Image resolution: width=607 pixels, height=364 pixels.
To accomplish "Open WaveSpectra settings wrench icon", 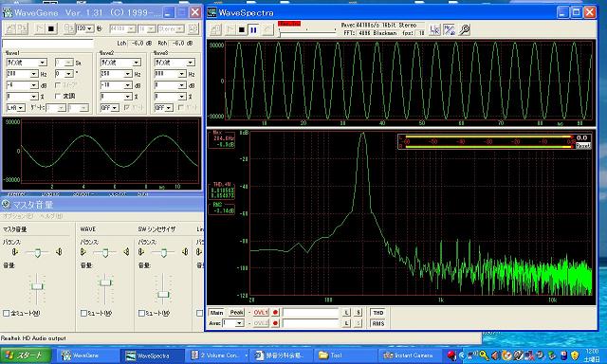I will click(x=464, y=29).
